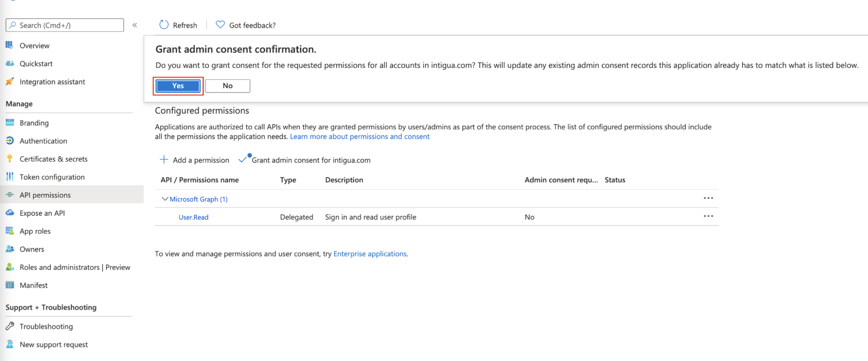Screen dimensions: 868x361
Task: Go to the Manifest page
Action: (x=33, y=285)
